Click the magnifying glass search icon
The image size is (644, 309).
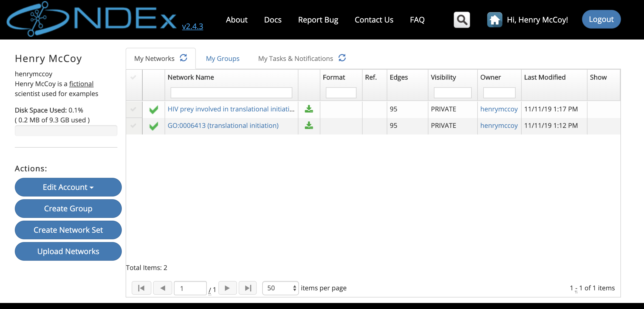click(462, 20)
